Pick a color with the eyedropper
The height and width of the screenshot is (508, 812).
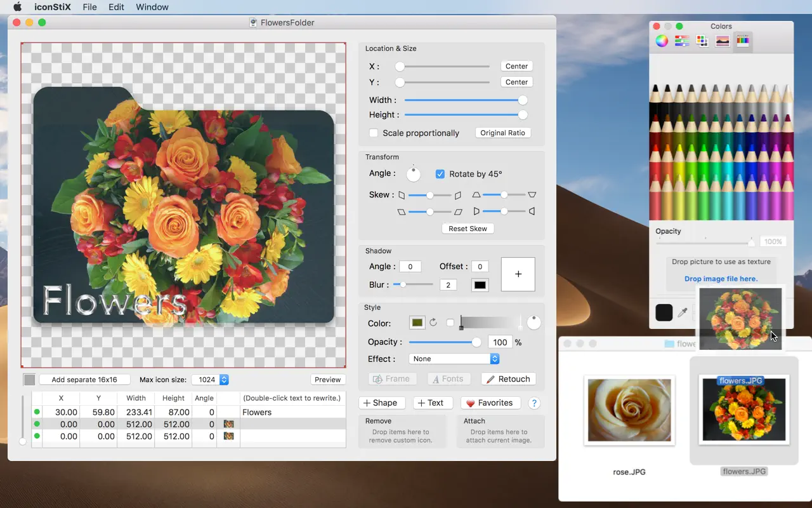pos(683,312)
